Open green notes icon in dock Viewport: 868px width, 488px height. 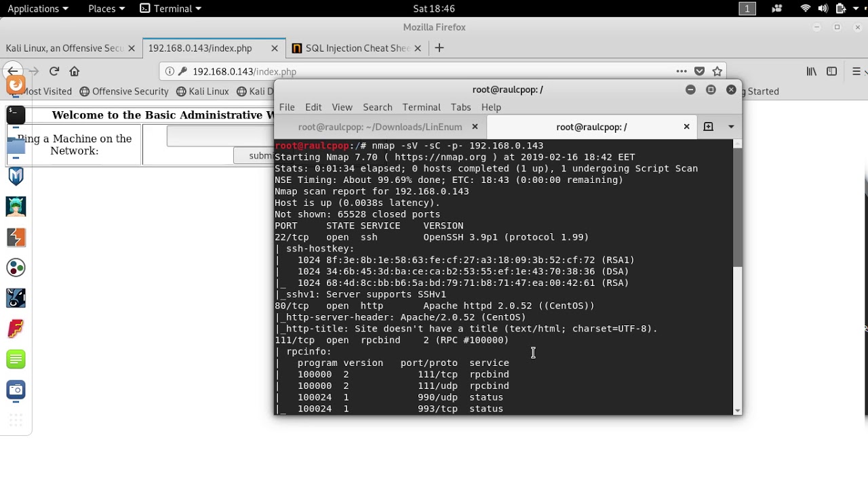[x=16, y=359]
